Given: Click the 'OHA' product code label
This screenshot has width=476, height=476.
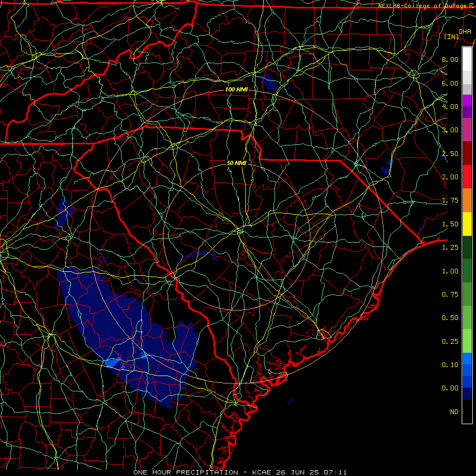Looking at the screenshot, I should [x=465, y=31].
